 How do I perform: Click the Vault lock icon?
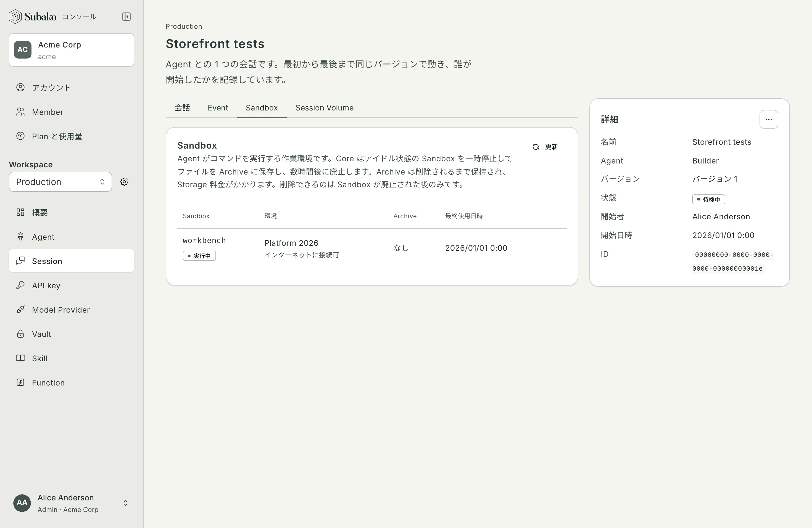point(20,334)
